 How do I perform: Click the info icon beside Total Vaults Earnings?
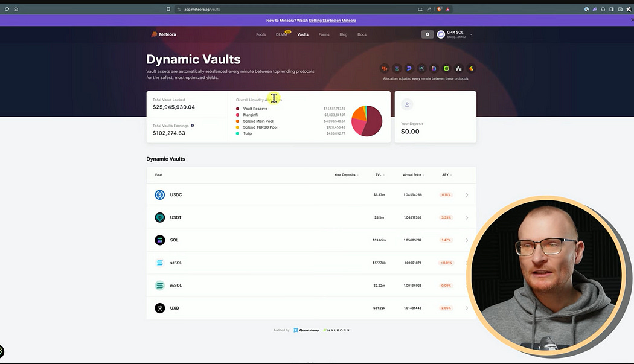(193, 126)
